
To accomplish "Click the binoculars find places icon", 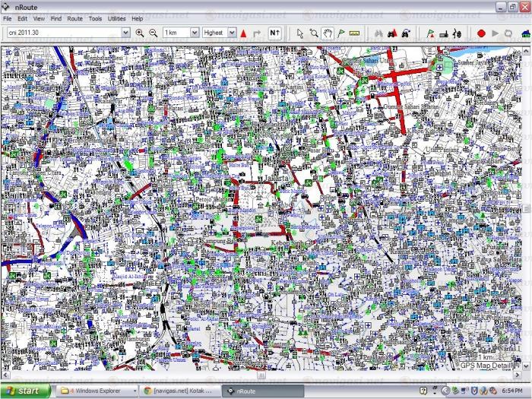I will pyautogui.click(x=378, y=33).
